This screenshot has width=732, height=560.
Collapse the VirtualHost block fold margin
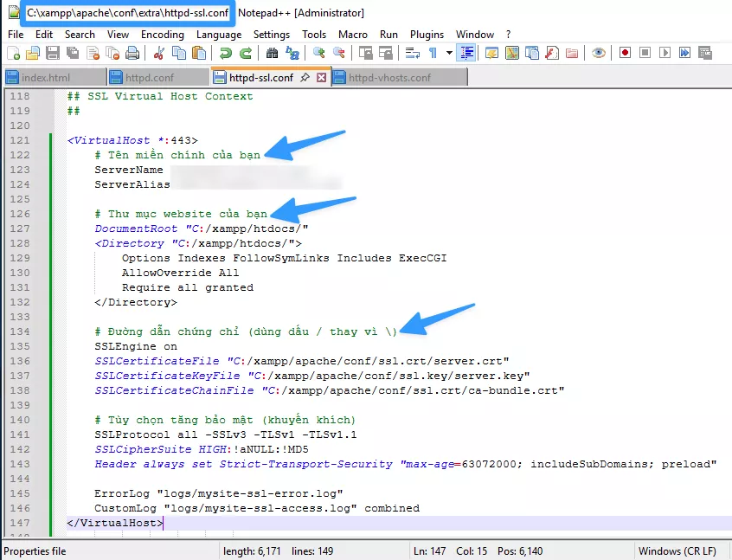click(x=58, y=140)
